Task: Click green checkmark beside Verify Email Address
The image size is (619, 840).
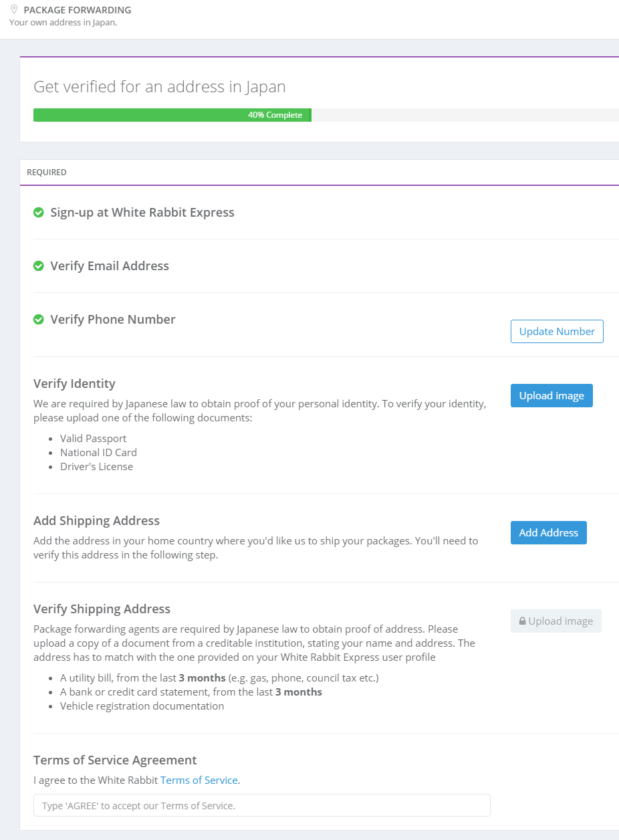Action: pos(39,266)
